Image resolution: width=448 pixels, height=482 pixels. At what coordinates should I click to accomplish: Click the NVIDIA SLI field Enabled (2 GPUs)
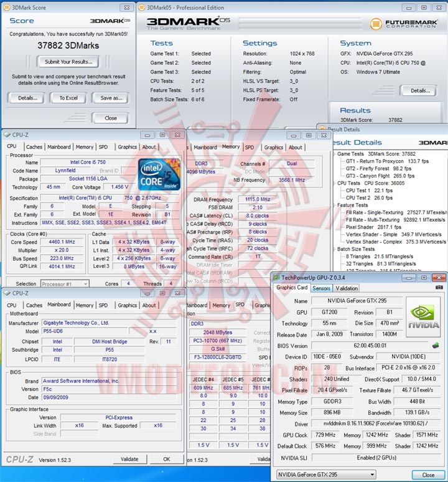376,458
